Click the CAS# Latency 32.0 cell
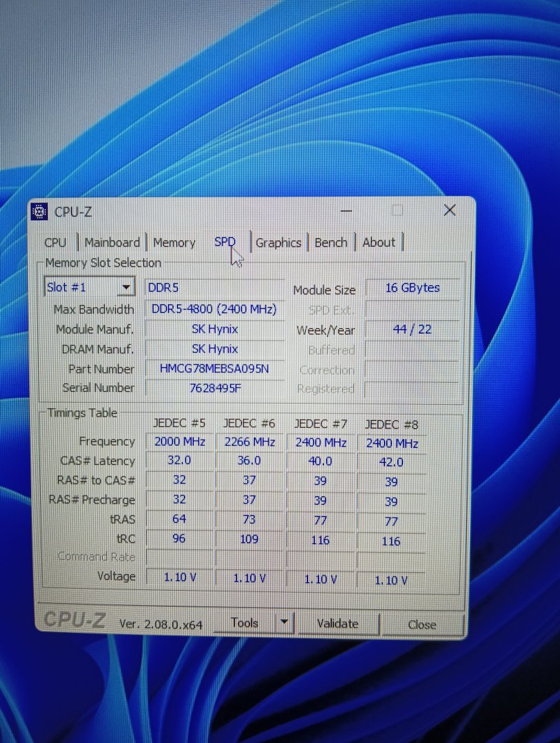This screenshot has height=743, width=560. coord(180,460)
